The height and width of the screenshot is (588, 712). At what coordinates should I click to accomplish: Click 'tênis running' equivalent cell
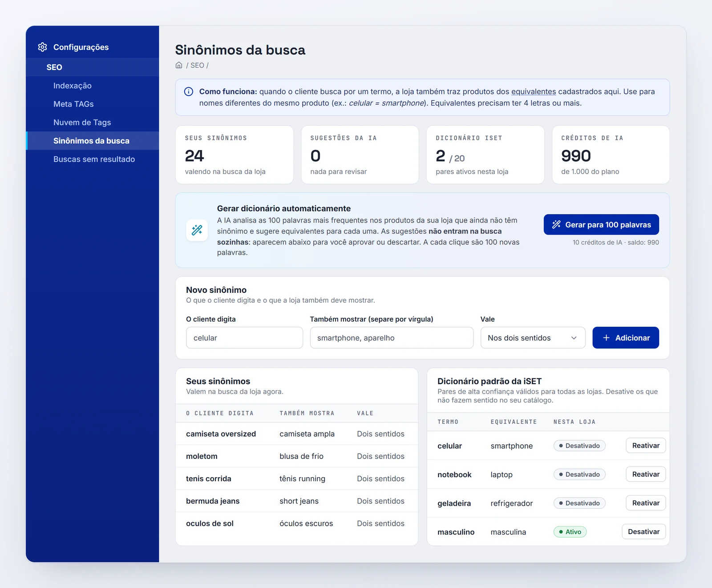(x=302, y=479)
